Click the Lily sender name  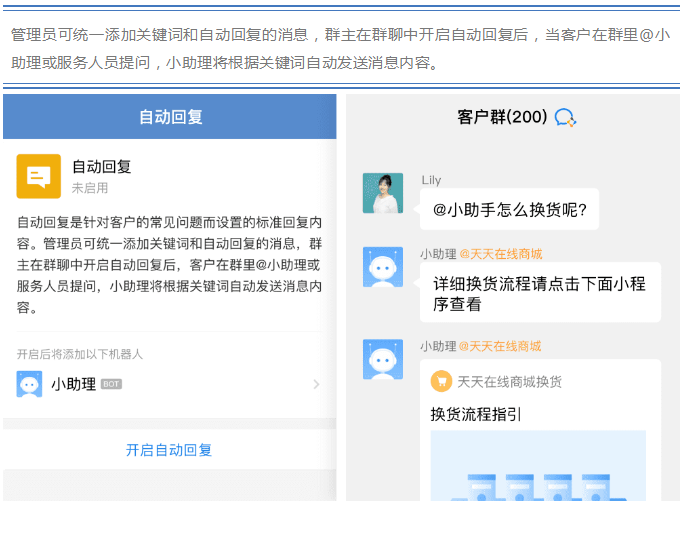(431, 180)
